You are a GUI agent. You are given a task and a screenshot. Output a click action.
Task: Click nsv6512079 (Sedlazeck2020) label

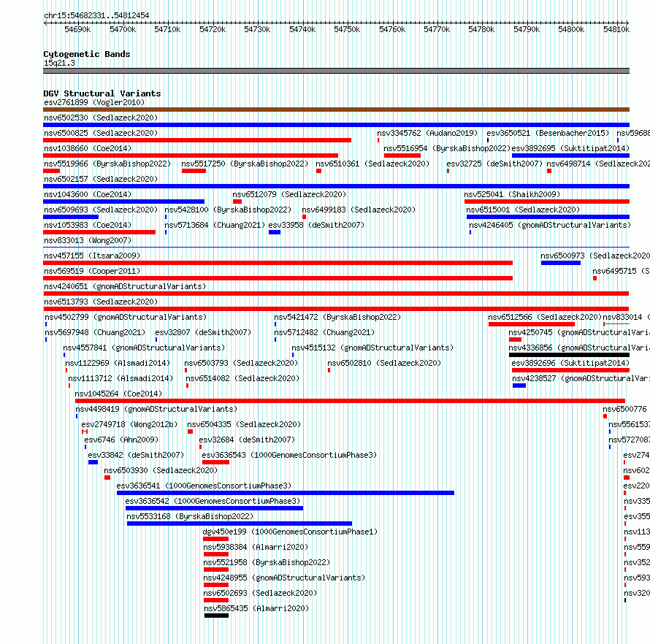(289, 194)
